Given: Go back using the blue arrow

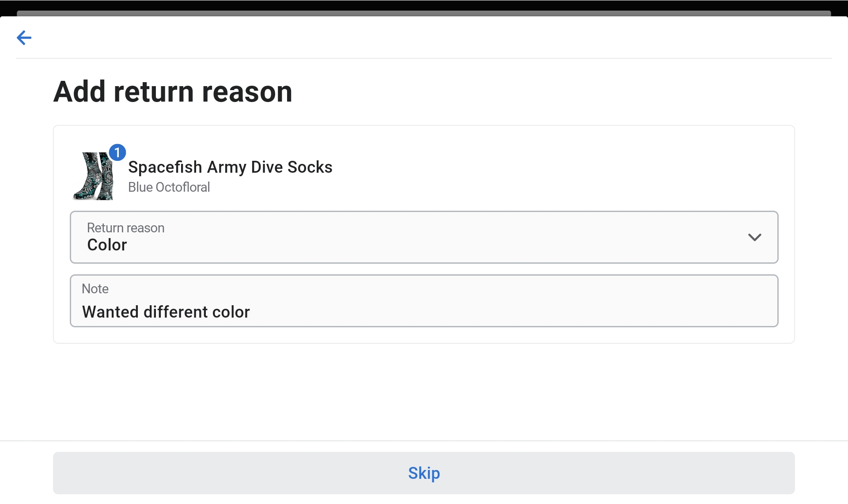Looking at the screenshot, I should pyautogui.click(x=24, y=38).
